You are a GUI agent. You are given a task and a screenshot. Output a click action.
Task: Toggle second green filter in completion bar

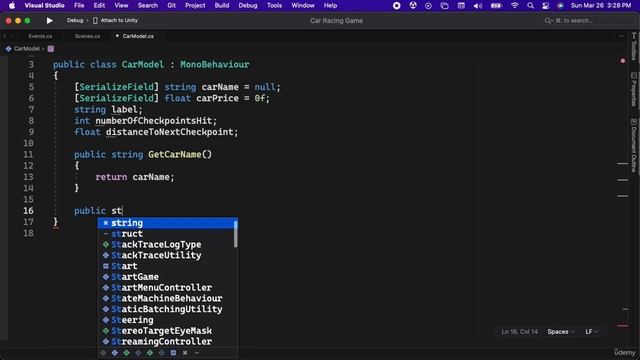click(x=150, y=353)
